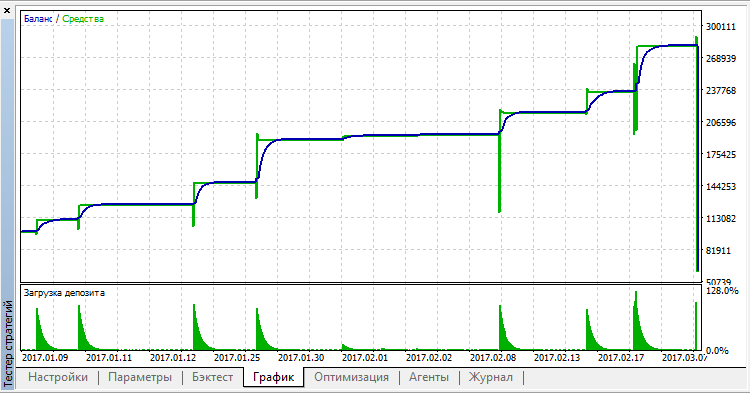
Task: Click the 2017.01.12 date label
Action: point(173,357)
